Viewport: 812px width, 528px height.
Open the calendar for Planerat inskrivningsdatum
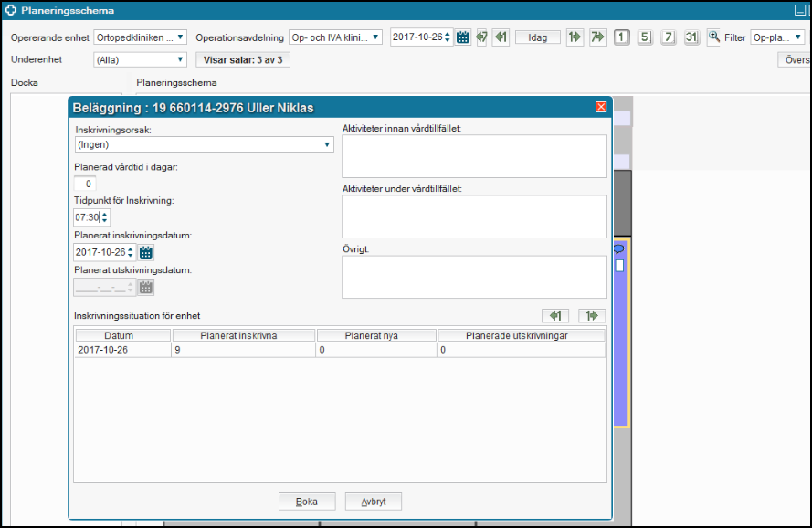point(146,252)
